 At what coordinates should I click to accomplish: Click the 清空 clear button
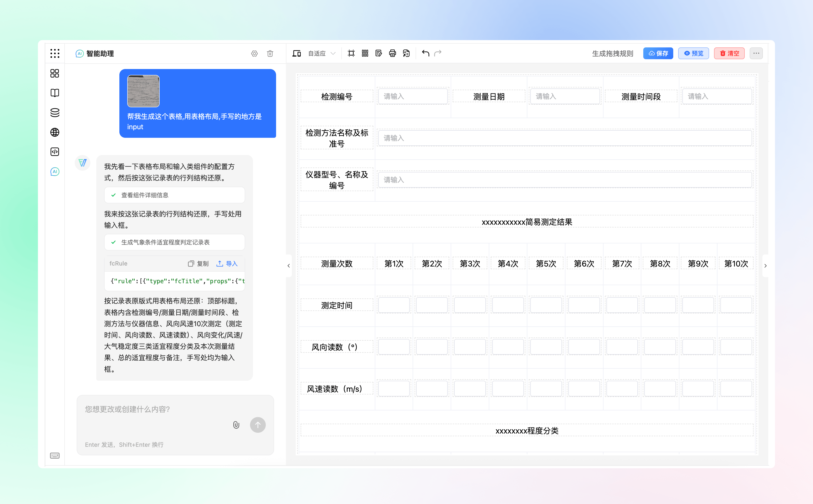(729, 53)
